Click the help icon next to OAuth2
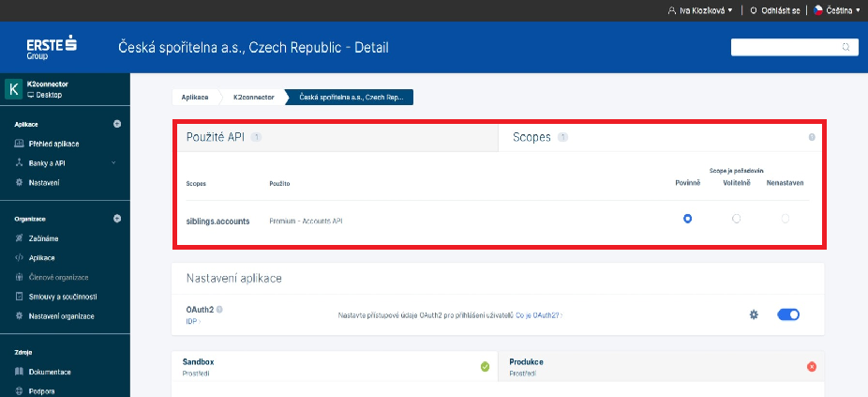868x397 pixels. tap(219, 310)
